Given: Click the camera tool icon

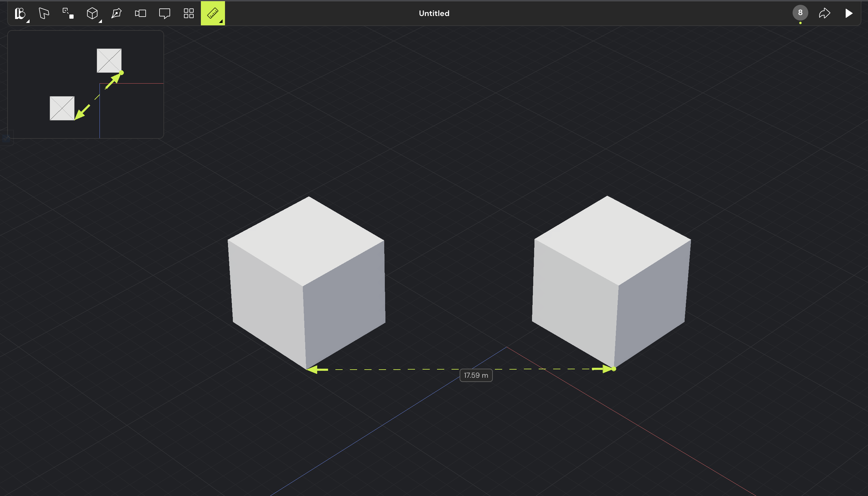Looking at the screenshot, I should point(140,13).
